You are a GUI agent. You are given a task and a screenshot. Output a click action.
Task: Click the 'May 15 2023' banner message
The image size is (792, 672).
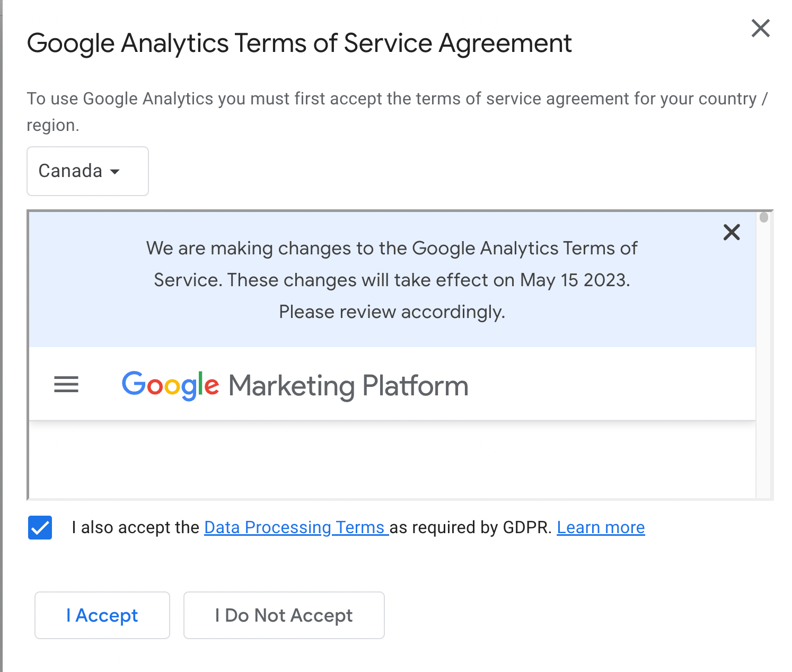[x=392, y=280]
